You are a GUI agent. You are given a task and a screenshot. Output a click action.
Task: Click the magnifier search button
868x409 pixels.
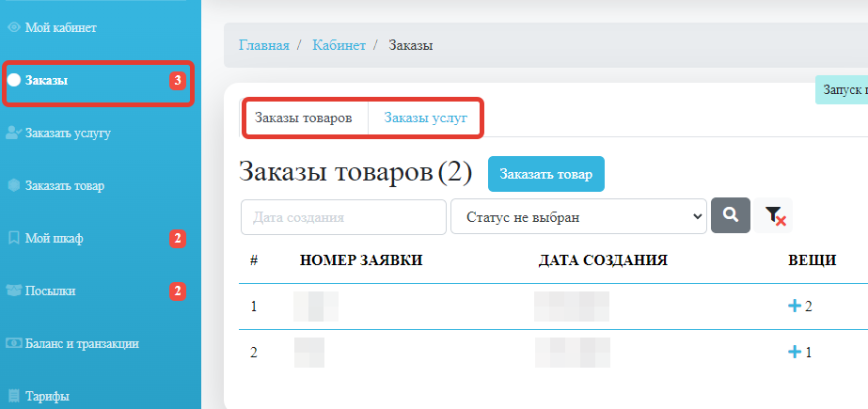point(731,215)
